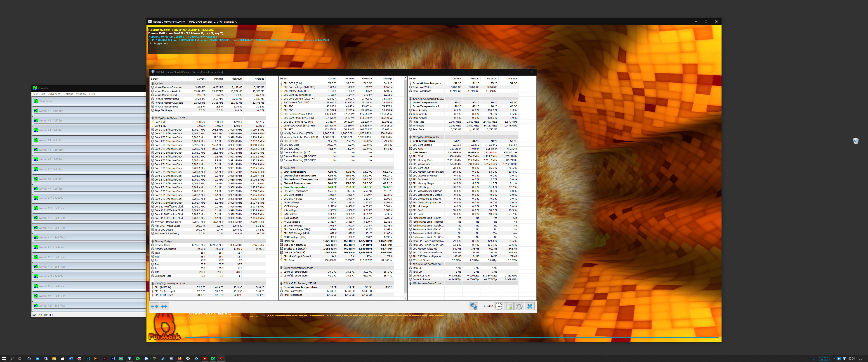The height and width of the screenshot is (362, 868).
Task: Click the expand columns left-right arrows button
Action: (x=154, y=306)
